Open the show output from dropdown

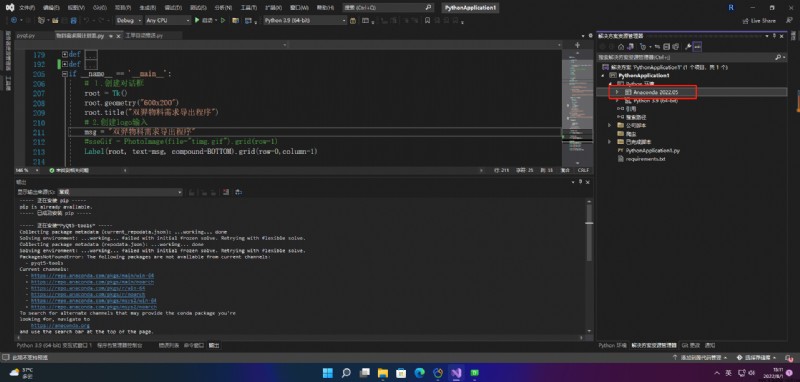pos(120,192)
